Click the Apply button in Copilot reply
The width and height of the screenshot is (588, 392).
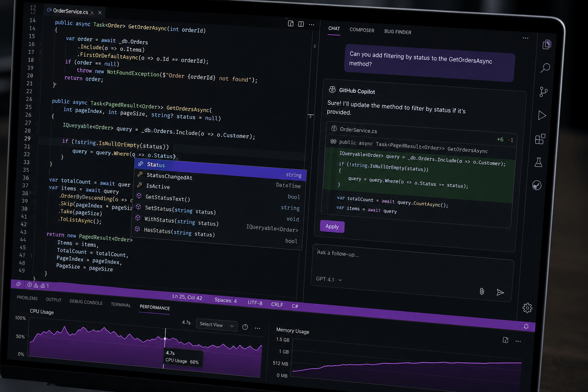pyautogui.click(x=332, y=227)
